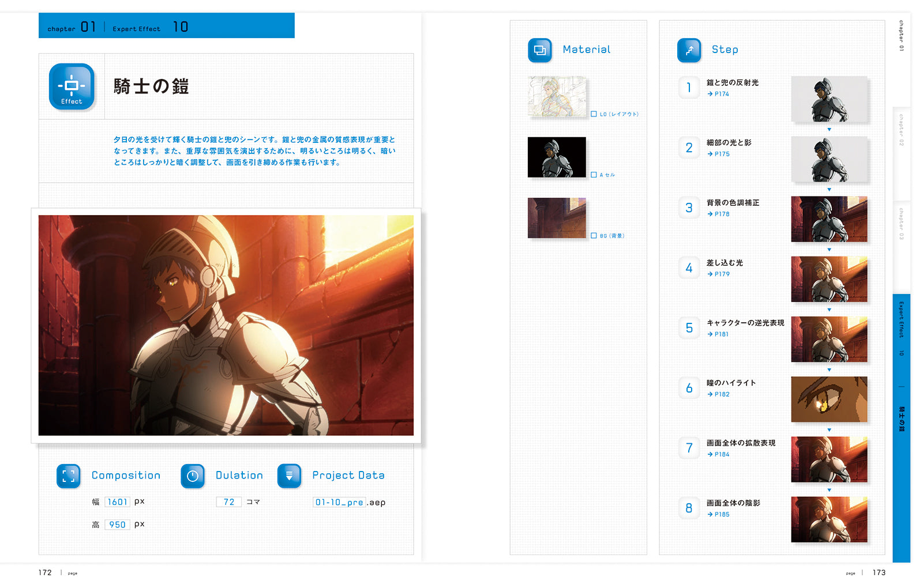Click the blue Effect icon beside 騎士の鎧
The width and height of the screenshot is (923, 588).
click(72, 86)
